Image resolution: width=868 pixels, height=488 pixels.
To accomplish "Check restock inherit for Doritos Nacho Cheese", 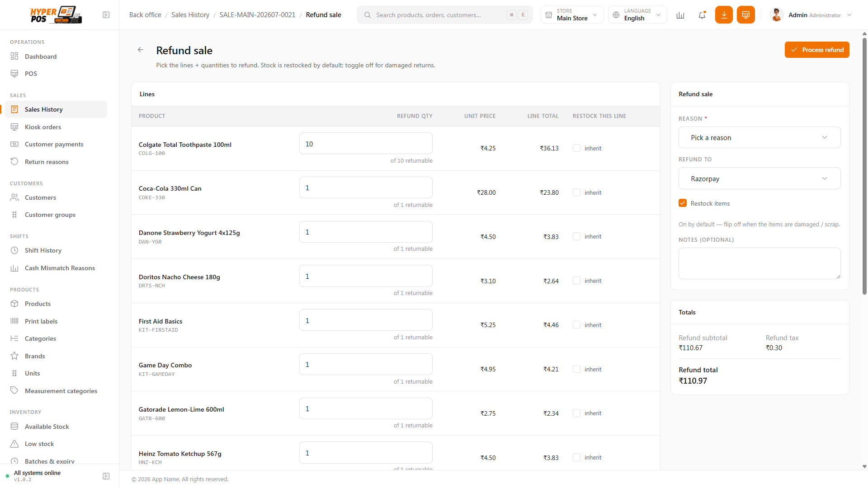I will click(x=576, y=281).
